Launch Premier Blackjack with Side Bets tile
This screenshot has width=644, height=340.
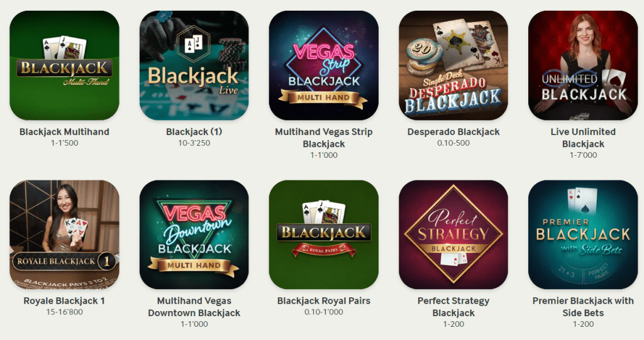click(x=583, y=234)
